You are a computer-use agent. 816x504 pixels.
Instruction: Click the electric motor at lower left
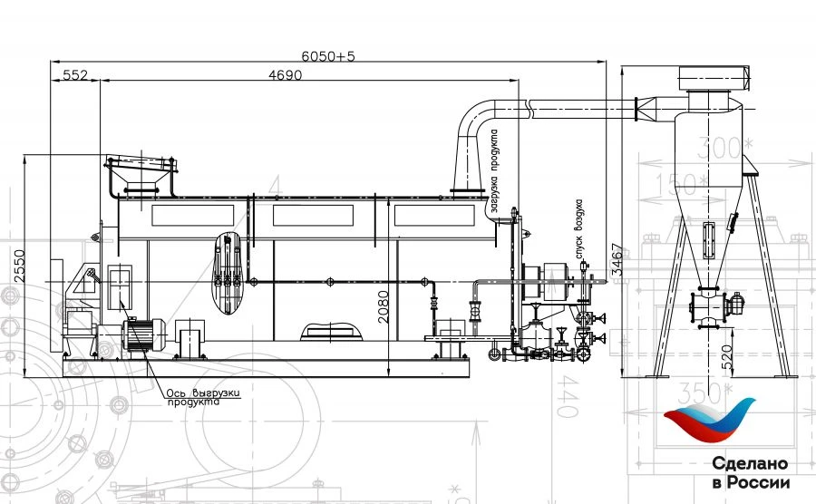[143, 334]
